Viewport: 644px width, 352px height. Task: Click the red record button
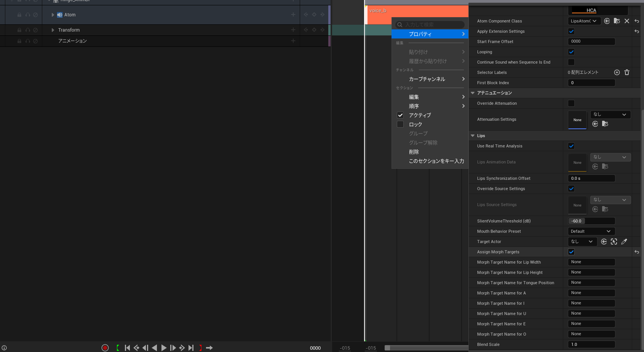105,348
